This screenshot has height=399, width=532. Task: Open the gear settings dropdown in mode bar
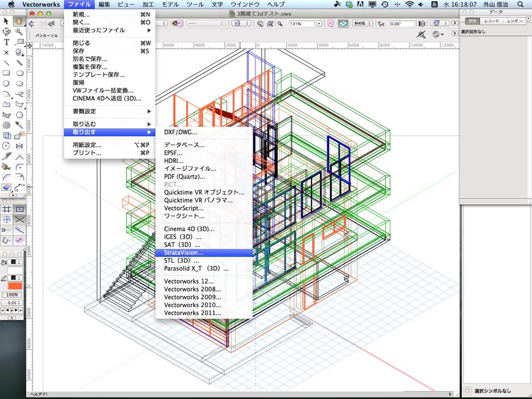click(437, 34)
